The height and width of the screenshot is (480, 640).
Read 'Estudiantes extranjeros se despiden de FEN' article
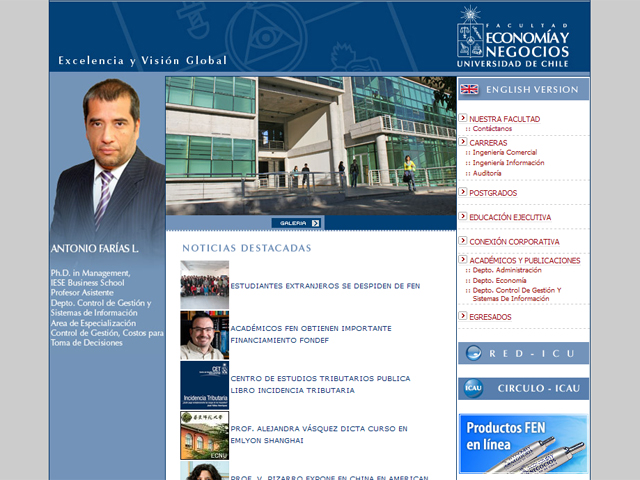(x=325, y=285)
